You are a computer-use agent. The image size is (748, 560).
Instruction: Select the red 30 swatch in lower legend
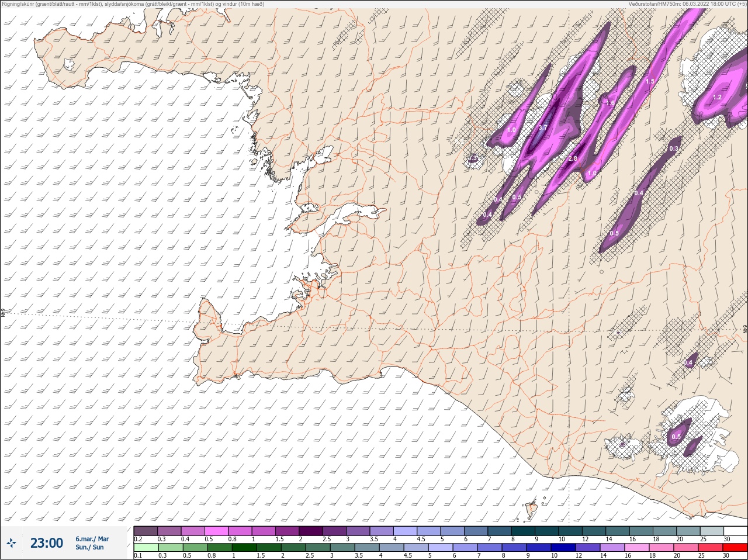point(735,548)
